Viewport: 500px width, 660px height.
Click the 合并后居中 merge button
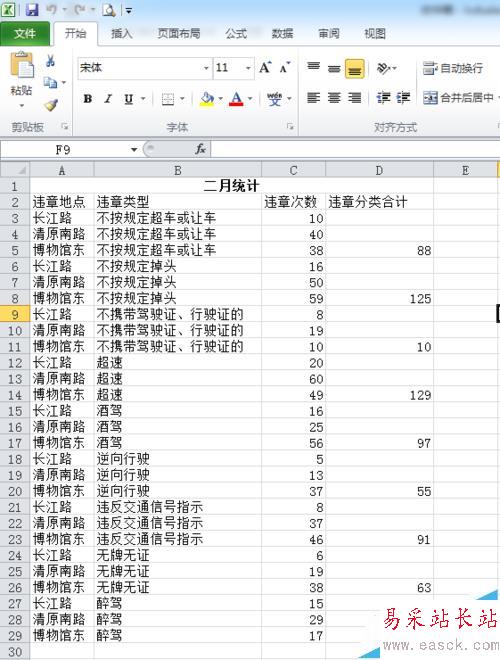coord(458,98)
